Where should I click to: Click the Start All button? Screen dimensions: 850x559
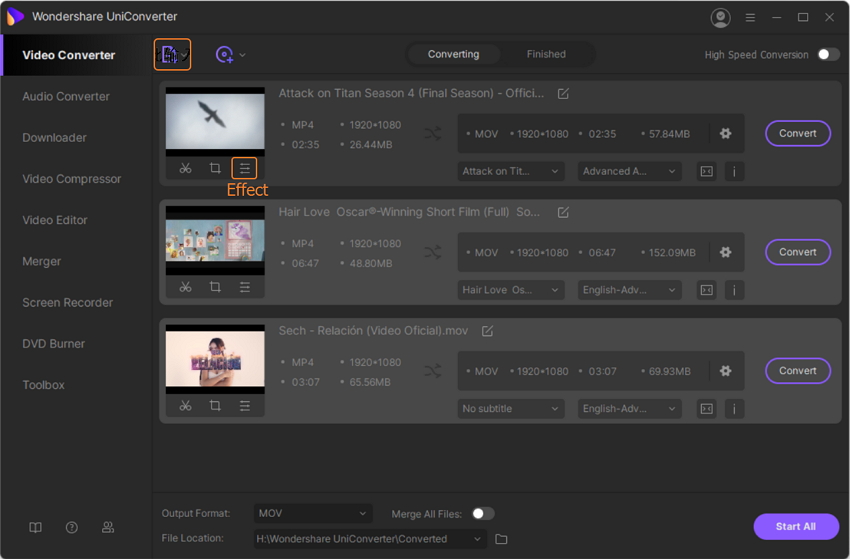(x=796, y=526)
